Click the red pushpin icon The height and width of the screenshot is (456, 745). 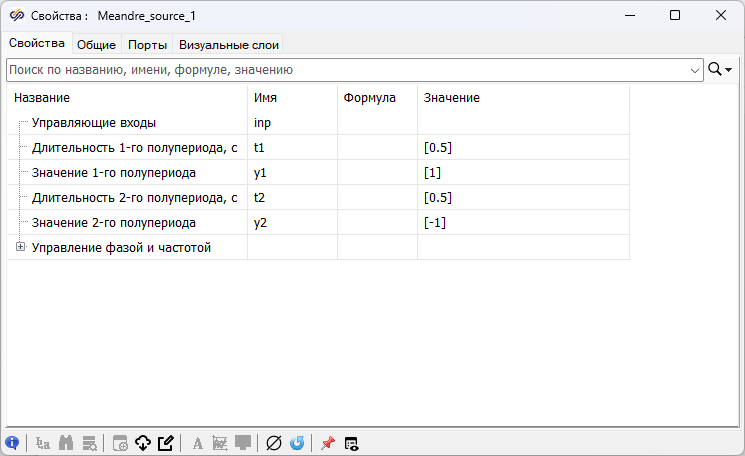click(327, 443)
